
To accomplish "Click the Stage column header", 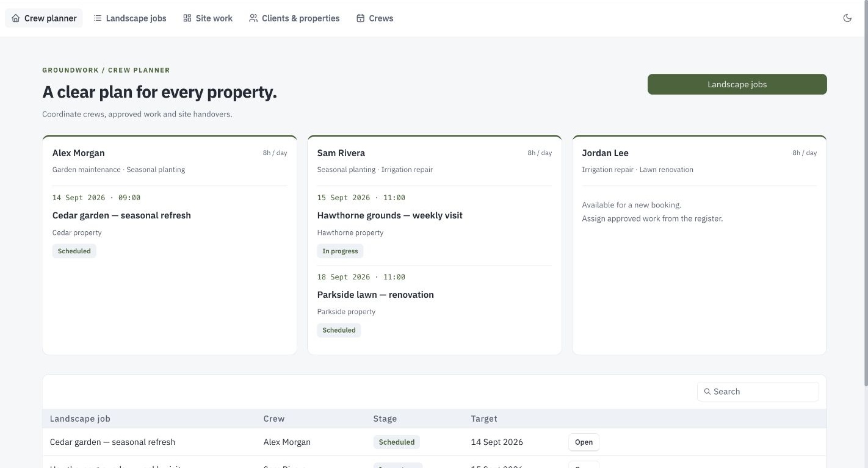I will 385,419.
